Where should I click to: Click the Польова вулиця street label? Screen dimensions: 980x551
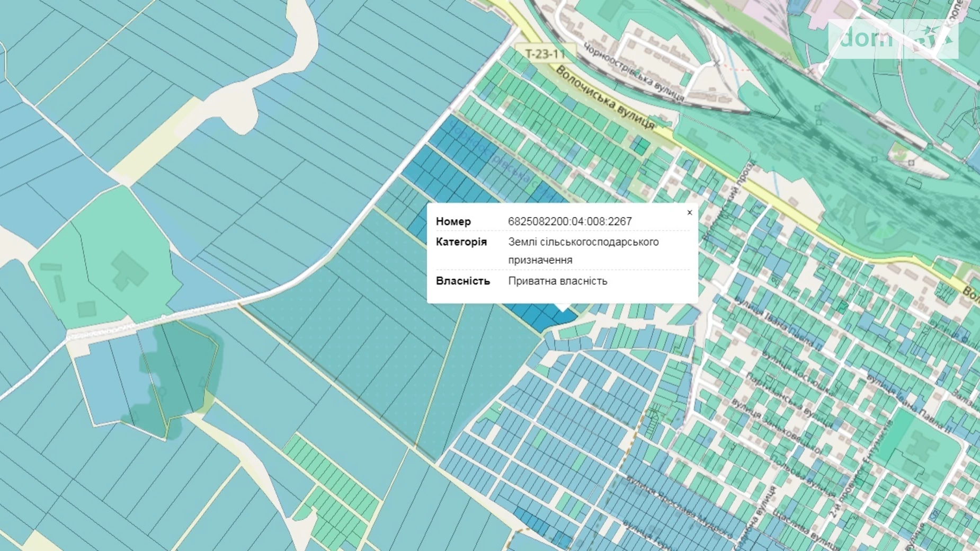[802, 476]
